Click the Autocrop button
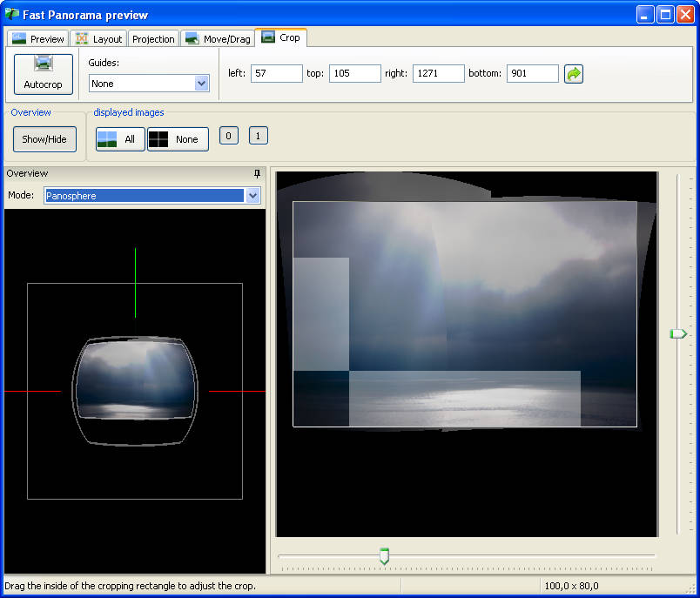Screen dimensions: 700x598 (43, 74)
